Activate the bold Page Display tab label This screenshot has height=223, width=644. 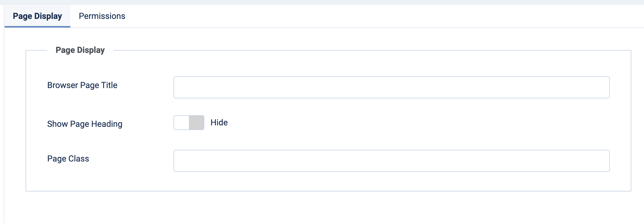(x=37, y=16)
